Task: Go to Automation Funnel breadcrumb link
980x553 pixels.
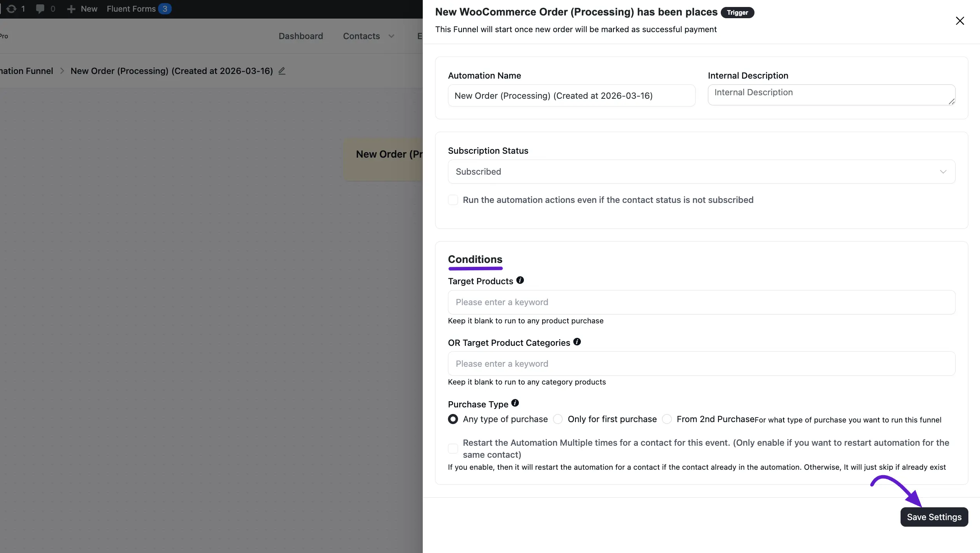Action: coord(26,71)
